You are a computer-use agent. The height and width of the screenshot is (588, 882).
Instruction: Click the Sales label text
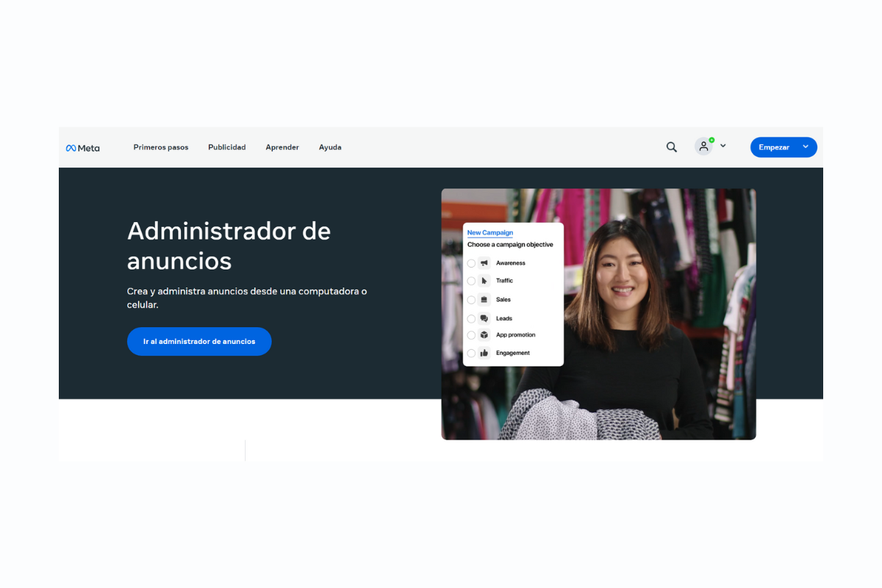pyautogui.click(x=503, y=300)
